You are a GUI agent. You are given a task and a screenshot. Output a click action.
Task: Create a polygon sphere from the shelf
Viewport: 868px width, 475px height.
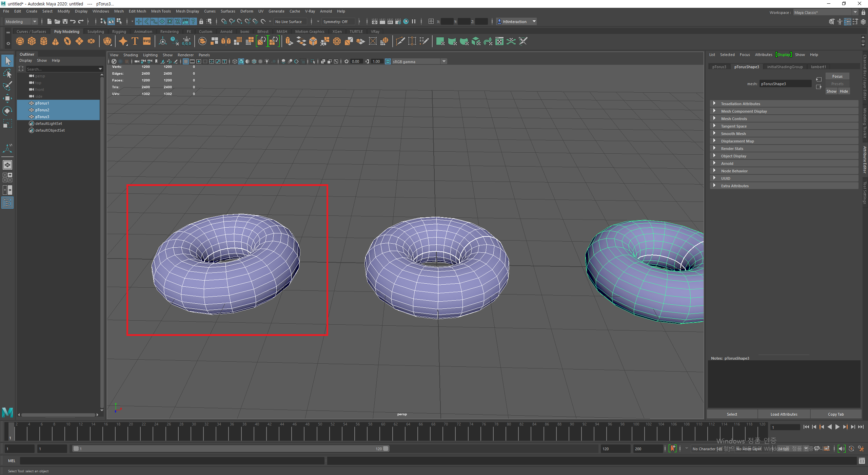[x=20, y=41]
